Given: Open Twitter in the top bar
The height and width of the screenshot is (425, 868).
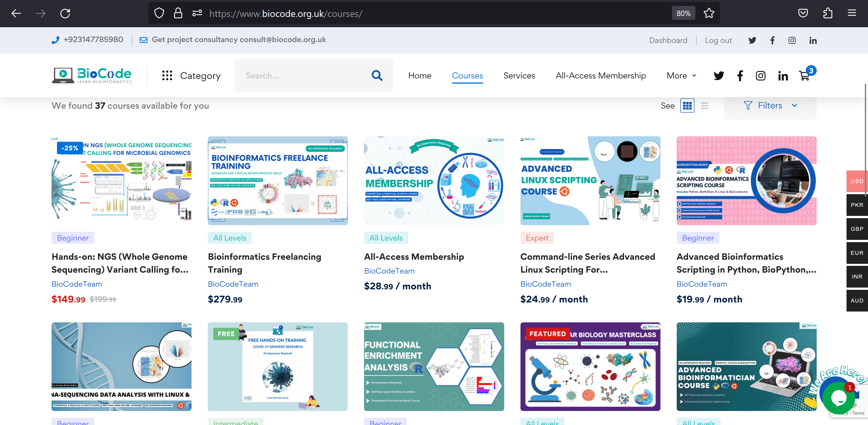Looking at the screenshot, I should coord(752,40).
